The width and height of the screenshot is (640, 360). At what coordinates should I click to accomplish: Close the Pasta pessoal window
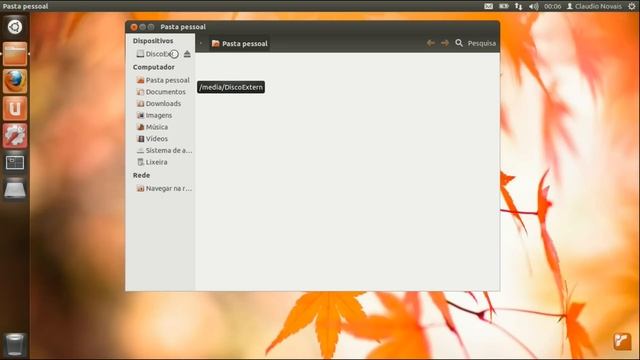pos(134,27)
